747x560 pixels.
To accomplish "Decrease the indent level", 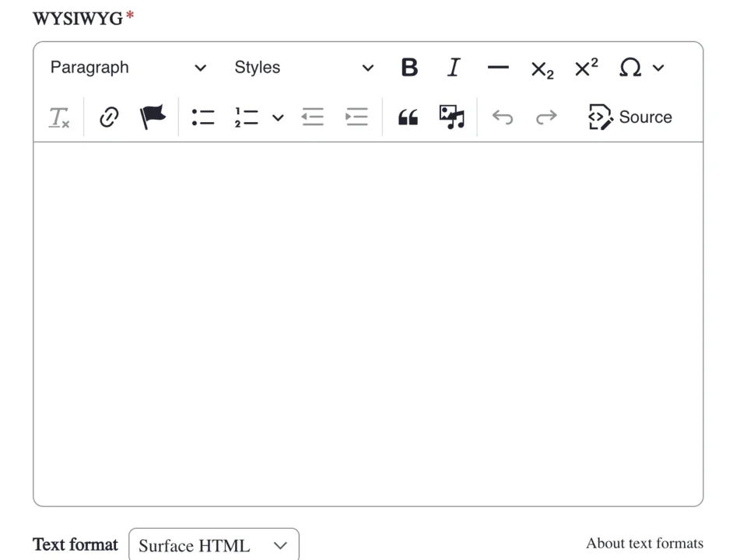I will [x=312, y=117].
